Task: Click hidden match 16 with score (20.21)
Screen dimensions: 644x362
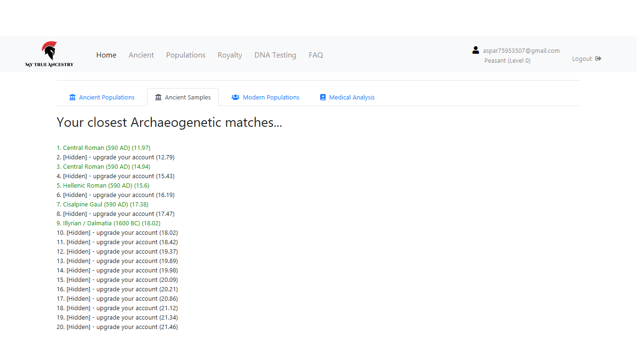Action: coord(117,289)
